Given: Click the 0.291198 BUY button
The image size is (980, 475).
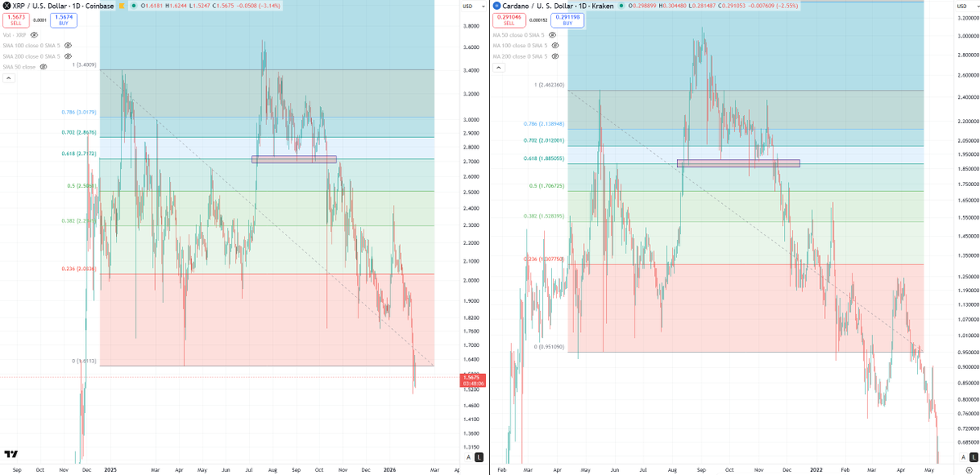Looking at the screenshot, I should point(569,20).
